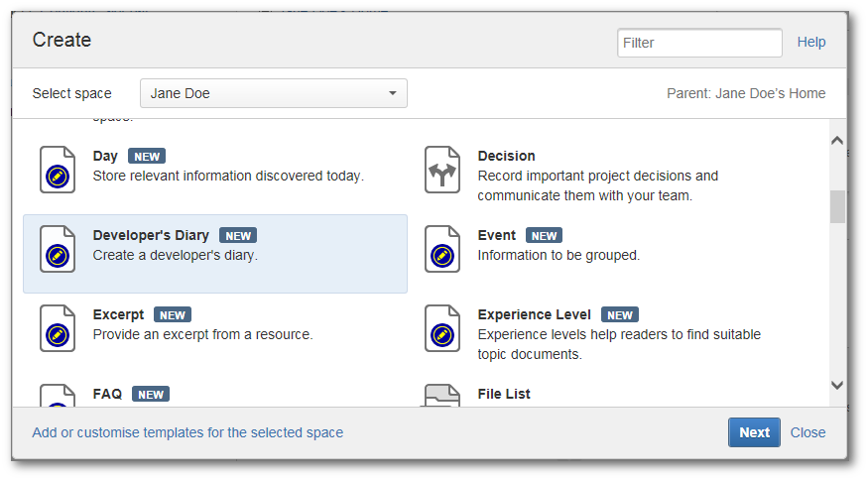Select the Experience Level template title

click(534, 314)
